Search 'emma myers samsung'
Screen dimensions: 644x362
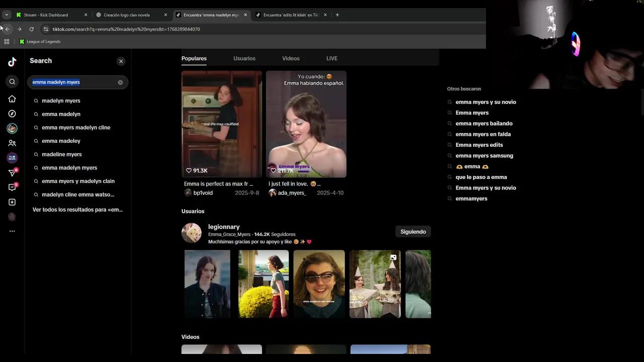[484, 156]
